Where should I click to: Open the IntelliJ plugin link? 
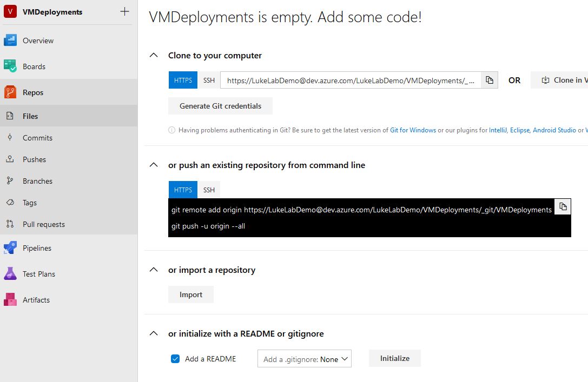(x=498, y=130)
